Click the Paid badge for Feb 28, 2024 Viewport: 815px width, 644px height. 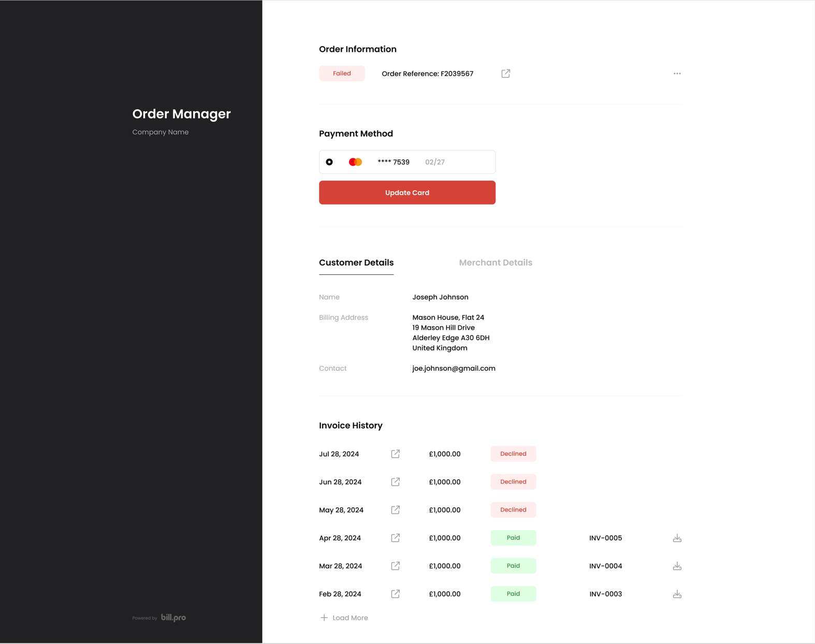[x=513, y=594]
